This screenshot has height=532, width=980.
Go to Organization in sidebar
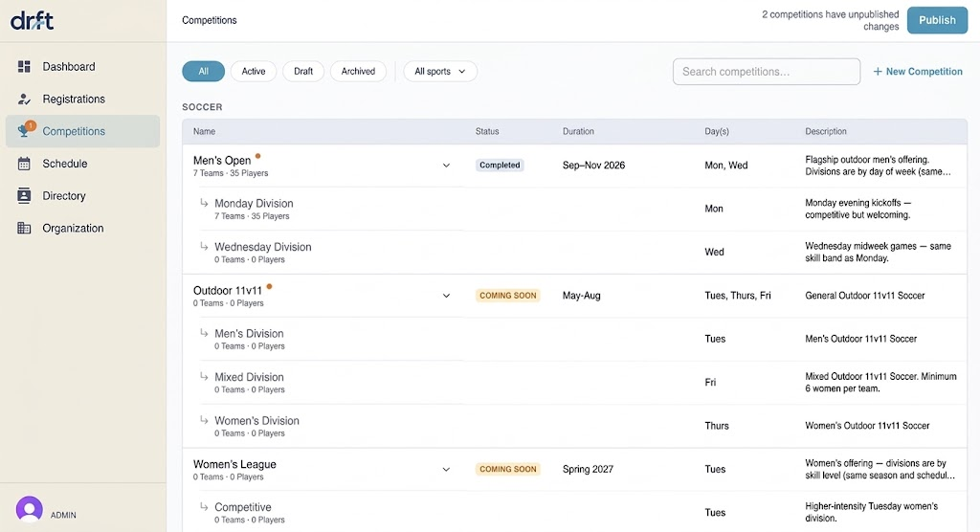82,228
